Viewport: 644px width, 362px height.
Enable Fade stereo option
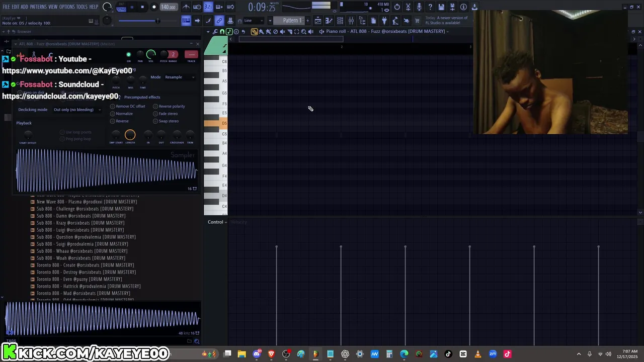165,114
